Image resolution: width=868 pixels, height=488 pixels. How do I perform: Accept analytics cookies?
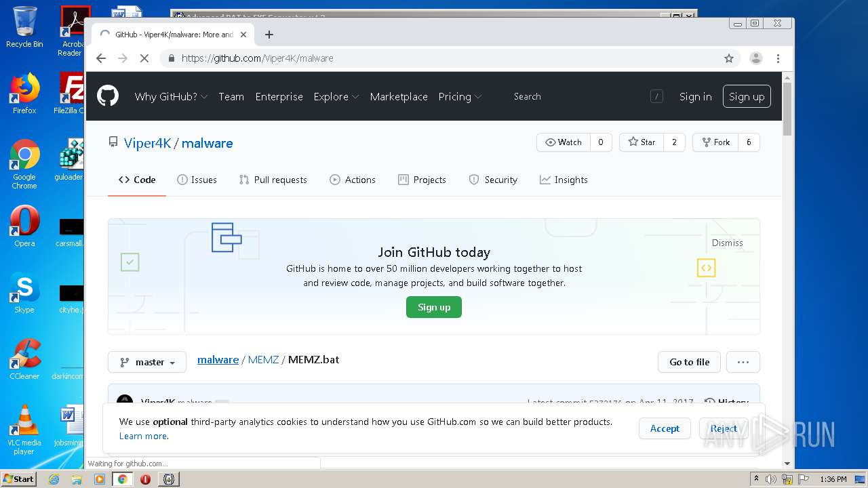[x=665, y=428]
